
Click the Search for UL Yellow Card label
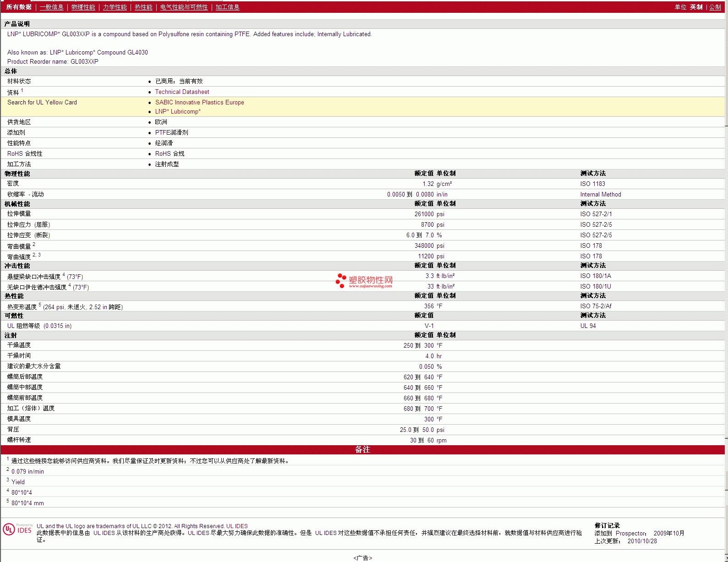pos(42,103)
